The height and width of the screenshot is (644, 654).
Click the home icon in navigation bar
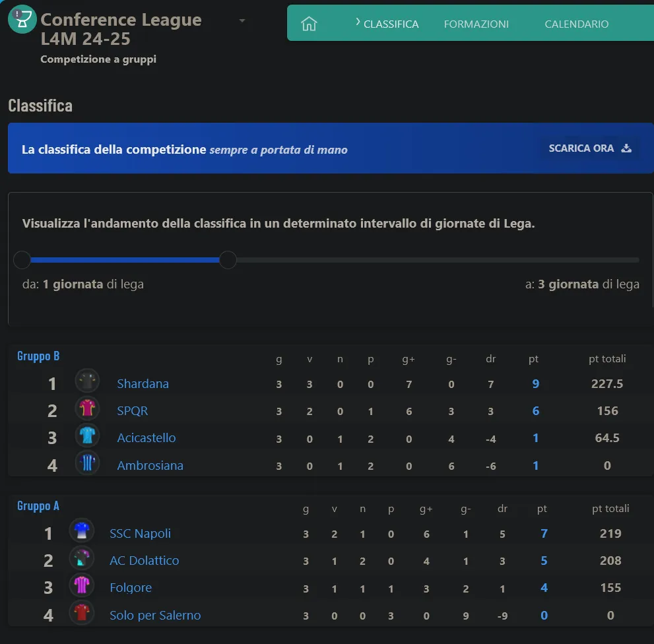(309, 24)
